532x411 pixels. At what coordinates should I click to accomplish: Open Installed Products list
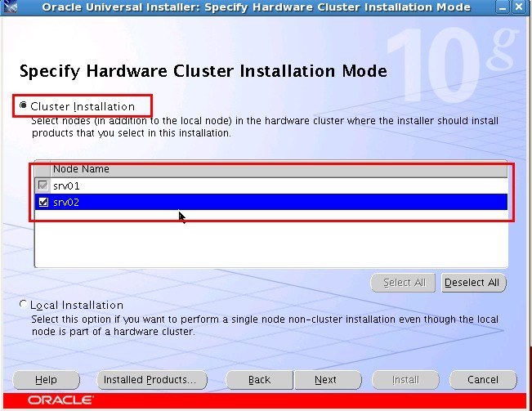click(152, 380)
